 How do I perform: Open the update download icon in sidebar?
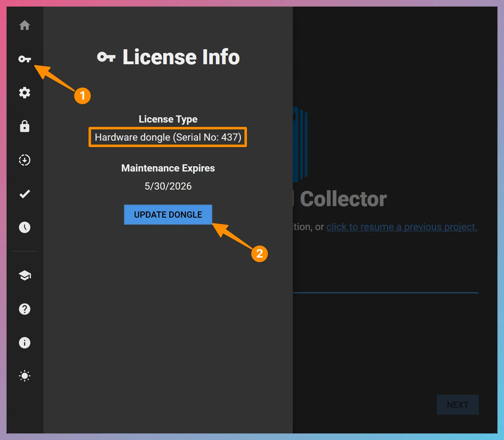pos(25,160)
